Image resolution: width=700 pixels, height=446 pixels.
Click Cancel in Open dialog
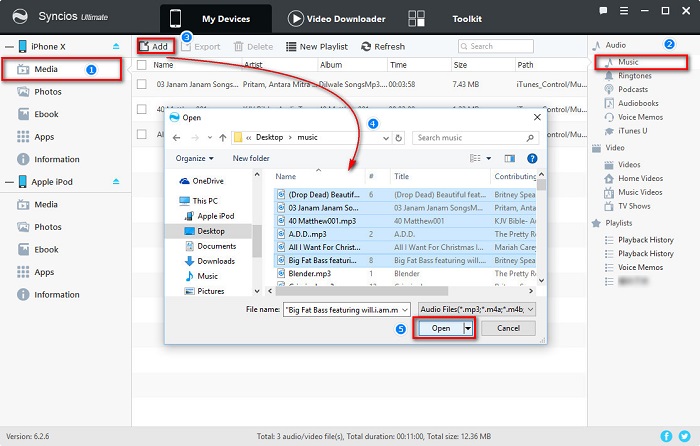508,329
